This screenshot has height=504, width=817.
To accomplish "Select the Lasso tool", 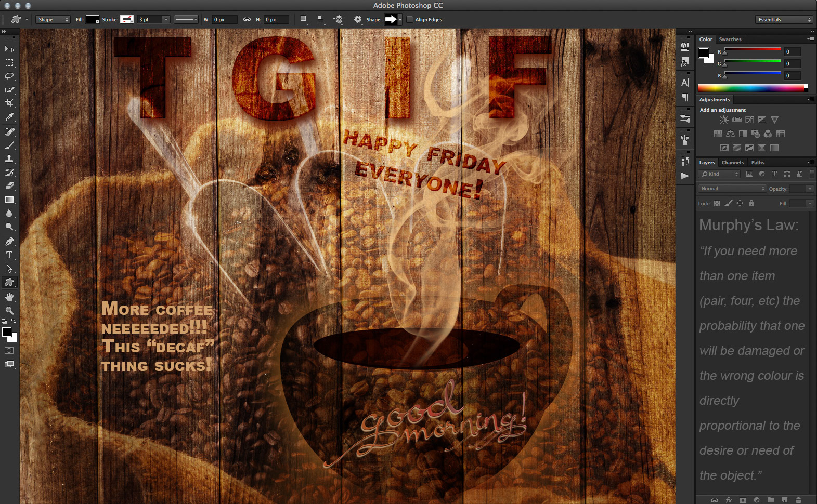I will click(9, 76).
